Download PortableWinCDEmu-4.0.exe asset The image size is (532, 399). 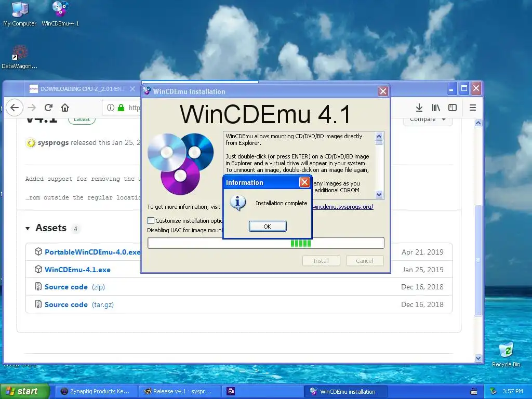92,252
